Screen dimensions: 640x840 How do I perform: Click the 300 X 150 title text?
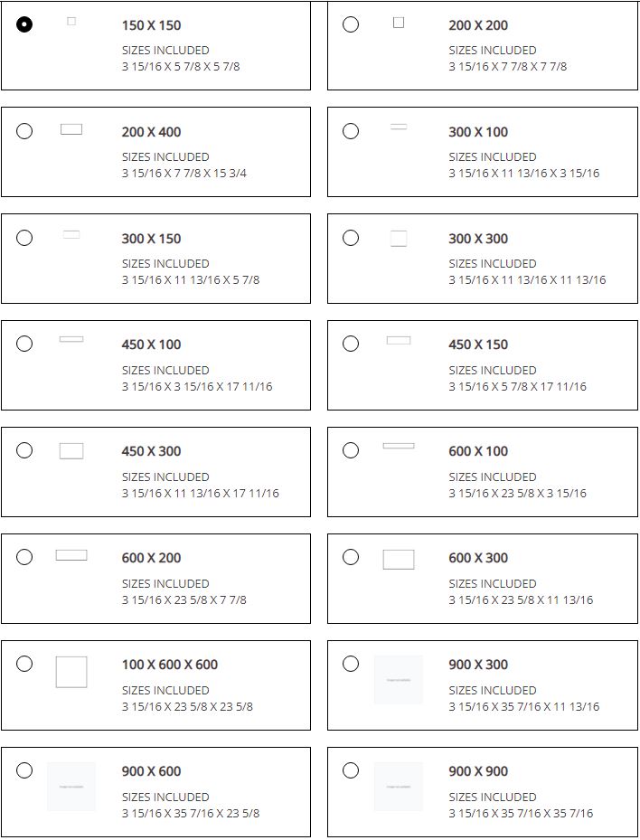[151, 239]
